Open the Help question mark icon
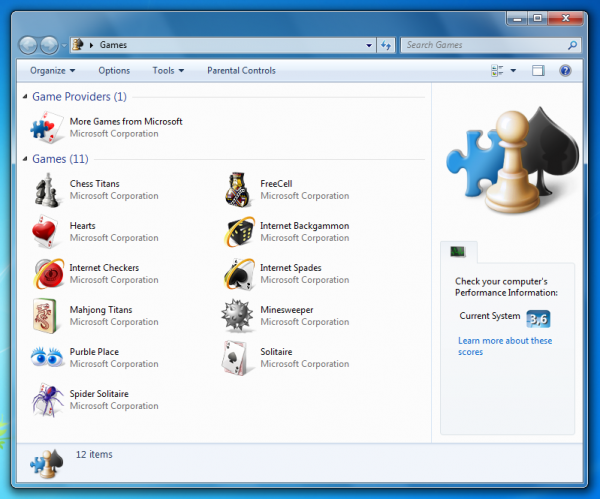This screenshot has width=600, height=499. 565,70
